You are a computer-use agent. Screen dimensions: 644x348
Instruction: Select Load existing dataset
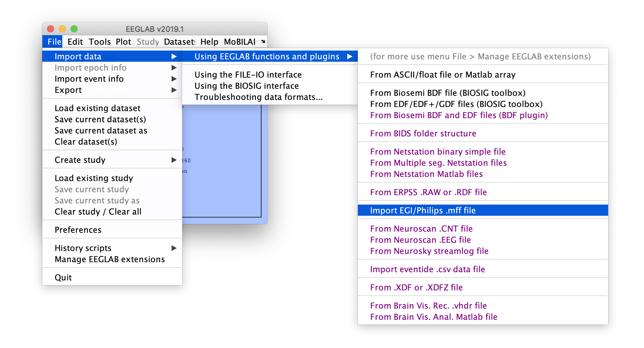pyautogui.click(x=97, y=108)
